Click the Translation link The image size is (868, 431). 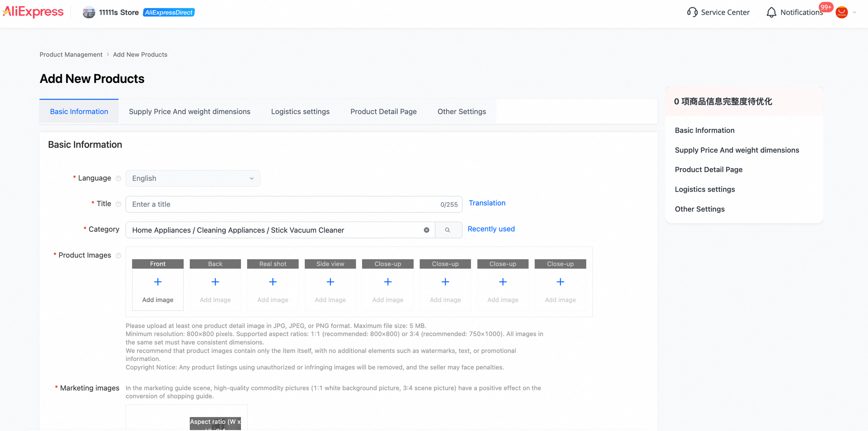coord(487,203)
